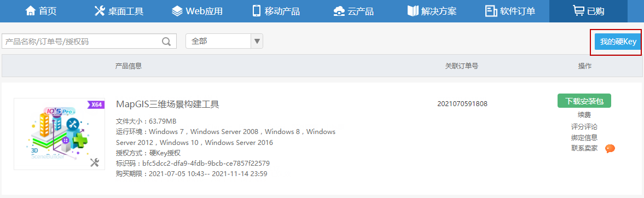Click the 绑定信息 link
The image size is (644, 198).
pos(584,138)
